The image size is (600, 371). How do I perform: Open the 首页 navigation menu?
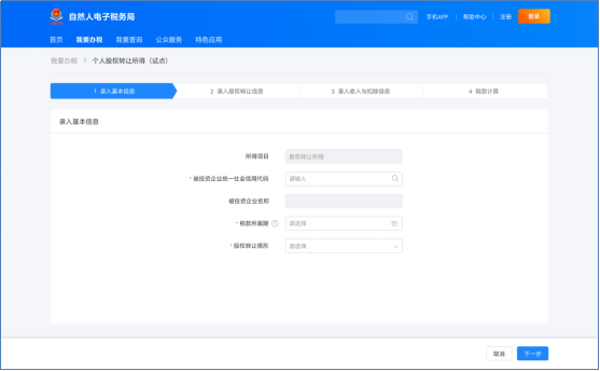[56, 40]
